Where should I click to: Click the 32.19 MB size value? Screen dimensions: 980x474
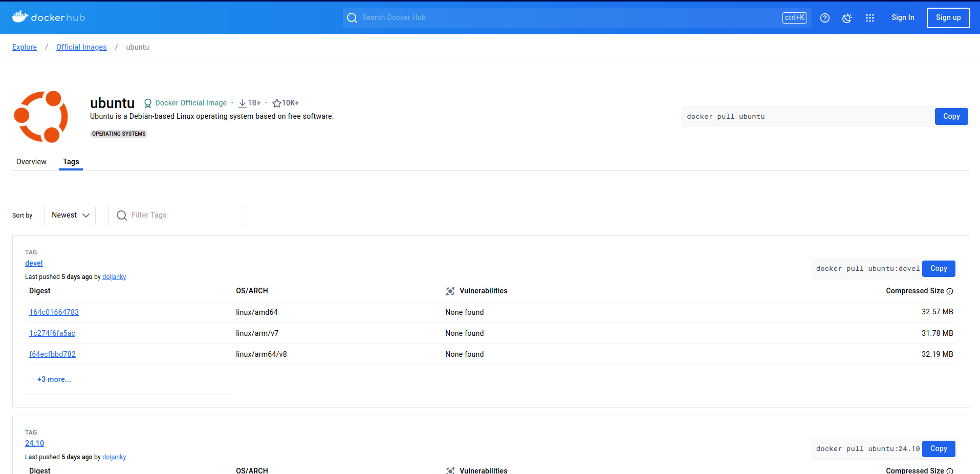937,354
